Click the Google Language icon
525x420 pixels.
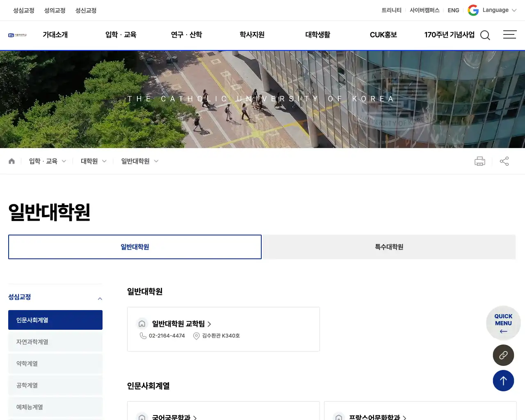(x=473, y=10)
